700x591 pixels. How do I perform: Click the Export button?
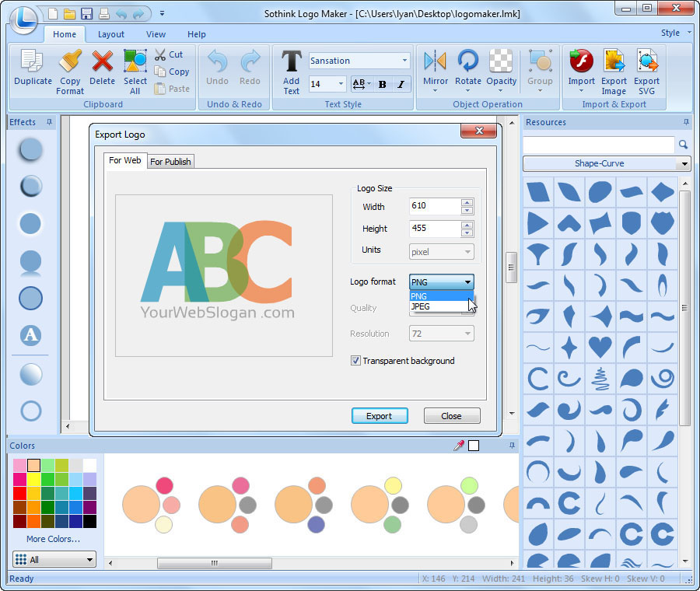tap(380, 415)
